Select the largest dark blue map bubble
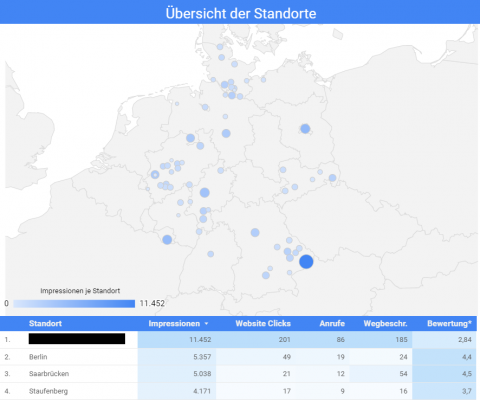This screenshot has width=480, height=400. [x=306, y=262]
